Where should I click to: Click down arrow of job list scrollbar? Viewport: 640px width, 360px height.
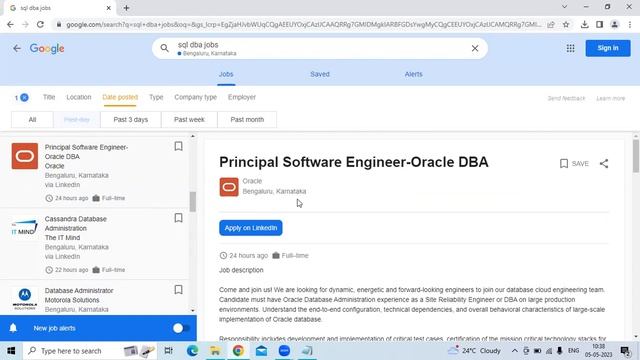[x=193, y=311]
